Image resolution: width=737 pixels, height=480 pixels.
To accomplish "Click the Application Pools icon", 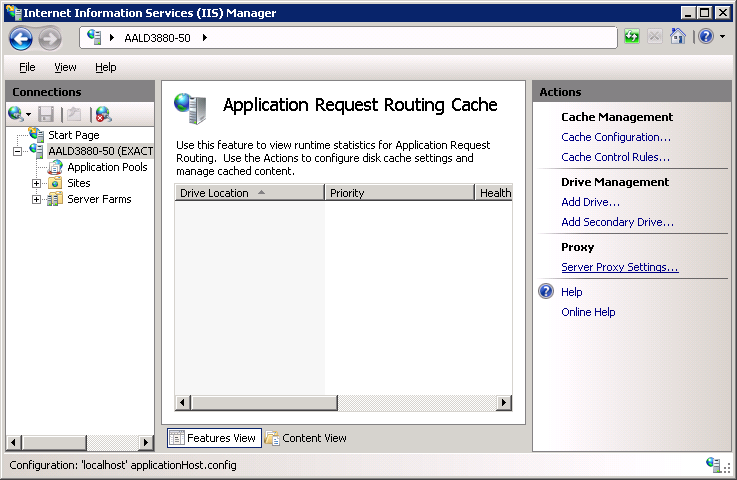I will [x=55, y=167].
